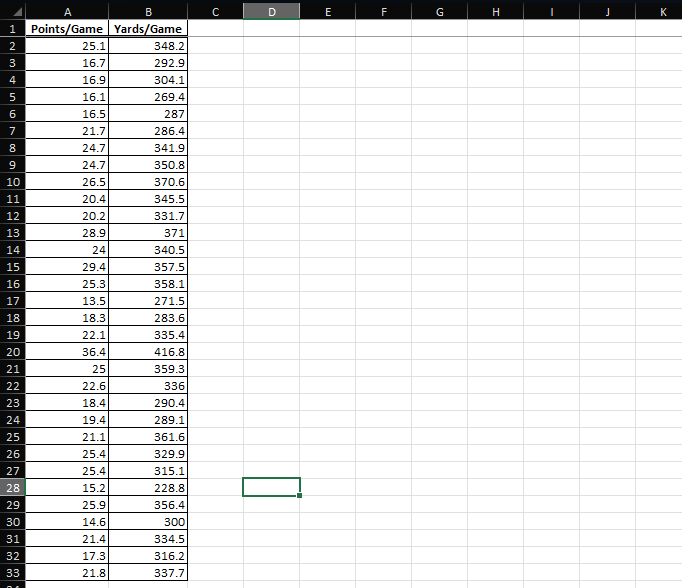682x588 pixels.
Task: Select row 20 header
Action: coord(13,352)
